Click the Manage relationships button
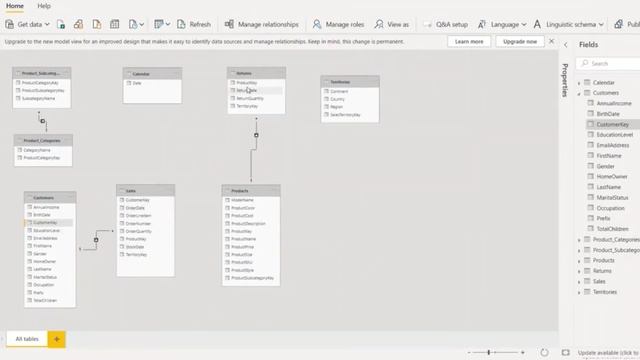The width and height of the screenshot is (640, 360). [262, 24]
